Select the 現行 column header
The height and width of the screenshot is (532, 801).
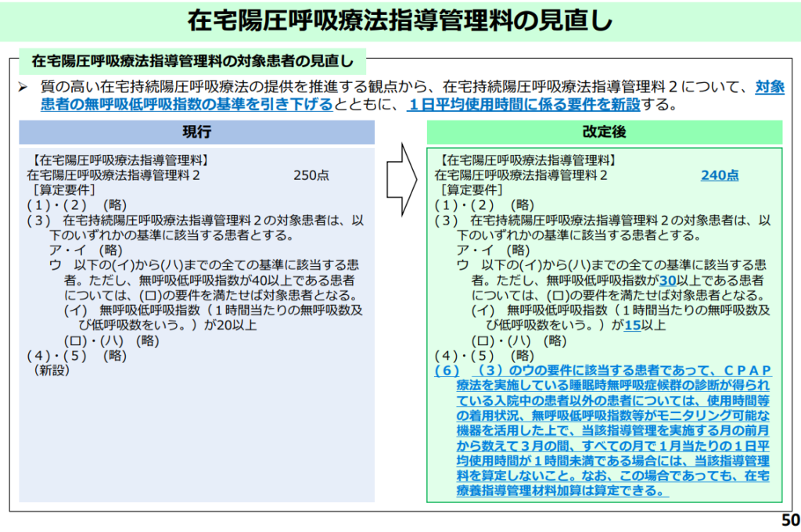pos(196,132)
